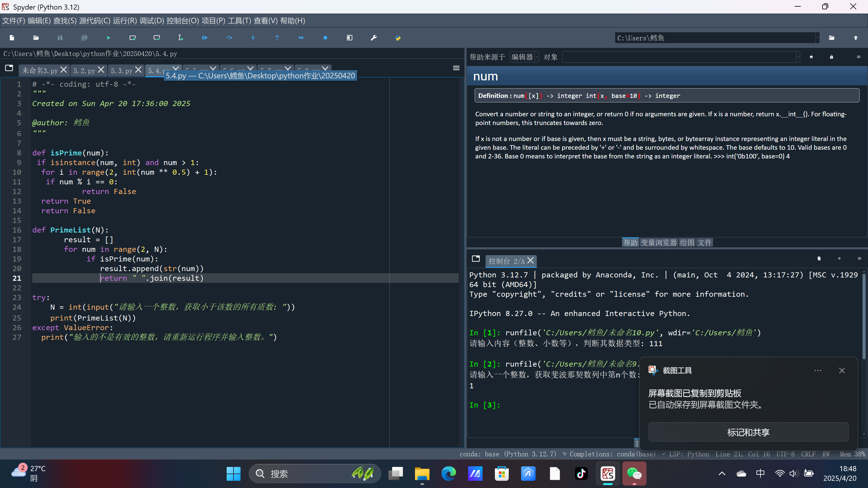
Task: Click the Stop debugging square icon
Action: pos(325,38)
